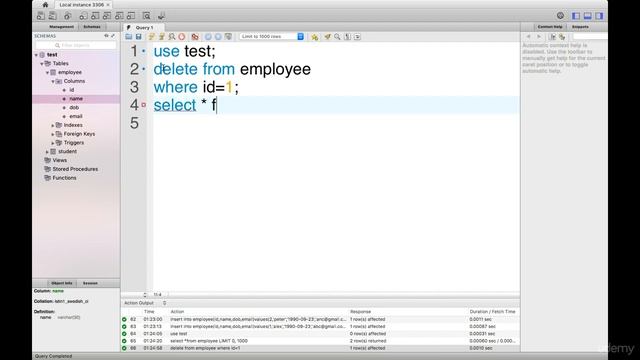Save the script with the floppy disk icon
Image resolution: width=640 pixels, height=360 pixels.
point(139,37)
